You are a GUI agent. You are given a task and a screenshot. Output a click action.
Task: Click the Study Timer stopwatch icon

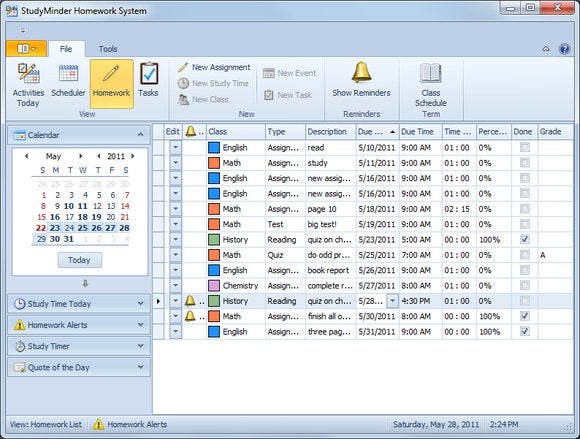20,346
